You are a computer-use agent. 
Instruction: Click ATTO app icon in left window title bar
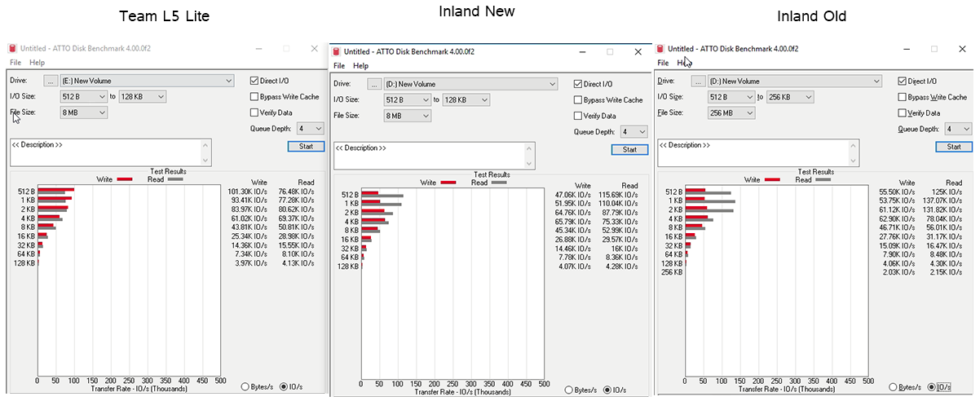point(14,49)
